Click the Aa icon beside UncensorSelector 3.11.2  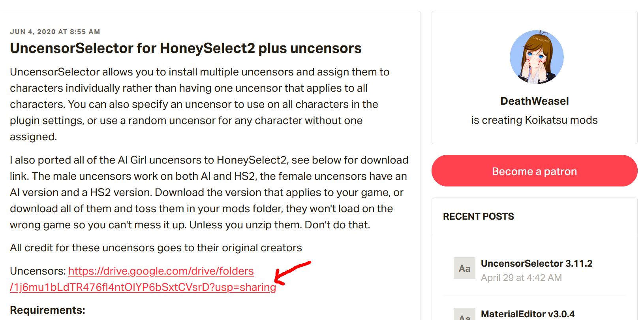click(x=464, y=268)
